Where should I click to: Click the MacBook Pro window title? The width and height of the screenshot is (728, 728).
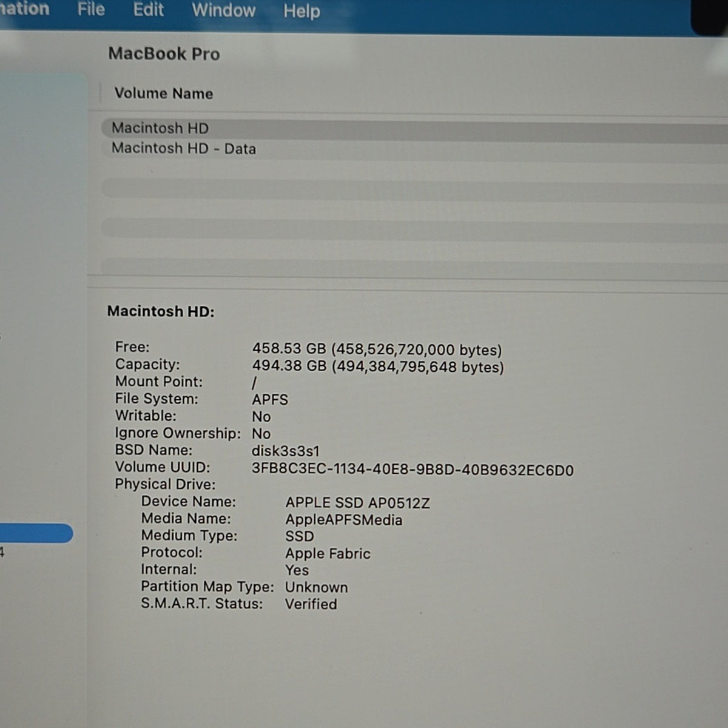pos(164,54)
